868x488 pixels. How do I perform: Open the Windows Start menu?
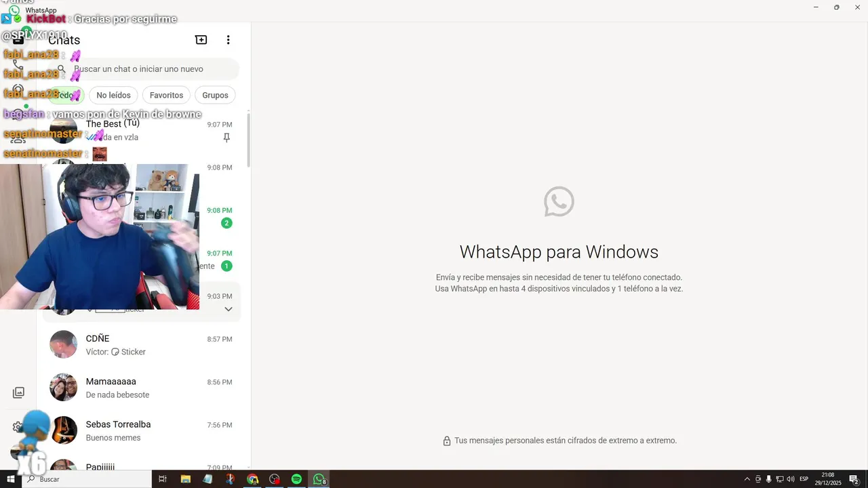pyautogui.click(x=10, y=479)
